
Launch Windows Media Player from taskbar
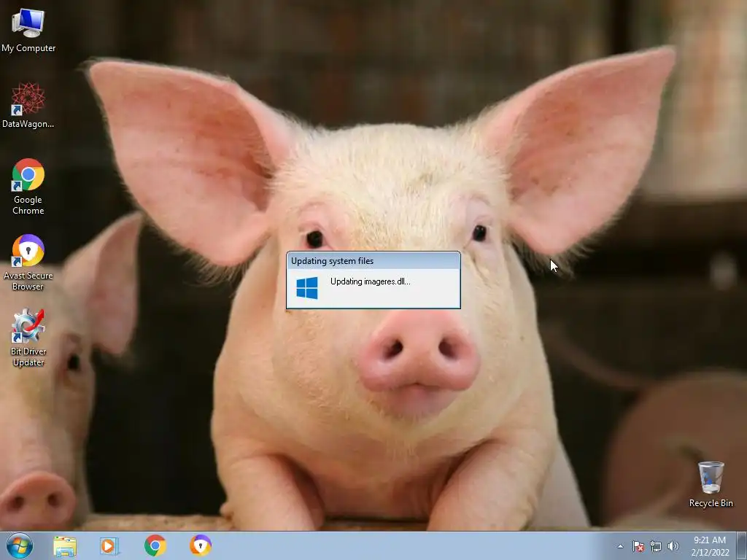pos(109,545)
